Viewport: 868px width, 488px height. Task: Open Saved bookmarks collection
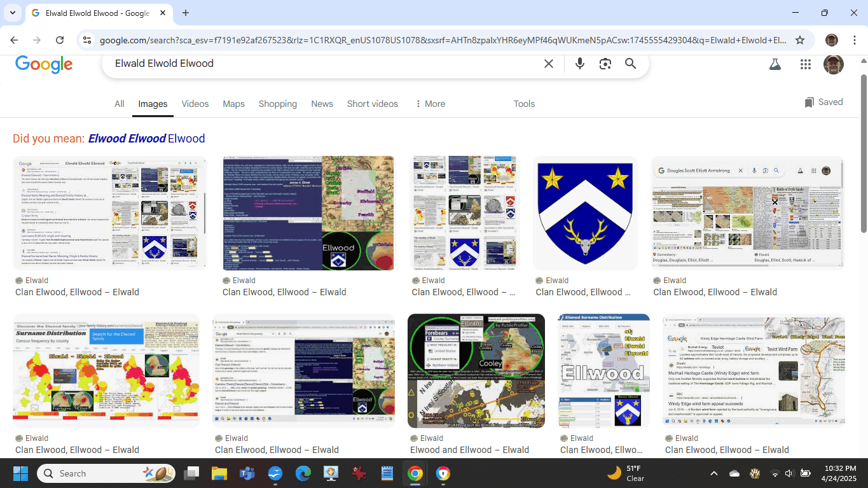pyautogui.click(x=823, y=102)
